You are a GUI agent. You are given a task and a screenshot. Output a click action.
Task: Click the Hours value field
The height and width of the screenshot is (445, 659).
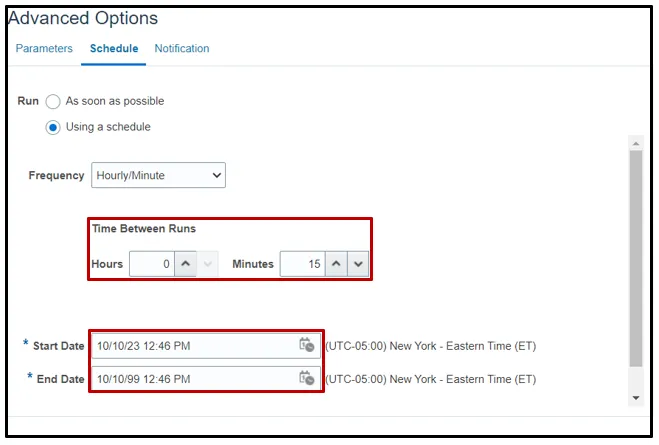152,264
